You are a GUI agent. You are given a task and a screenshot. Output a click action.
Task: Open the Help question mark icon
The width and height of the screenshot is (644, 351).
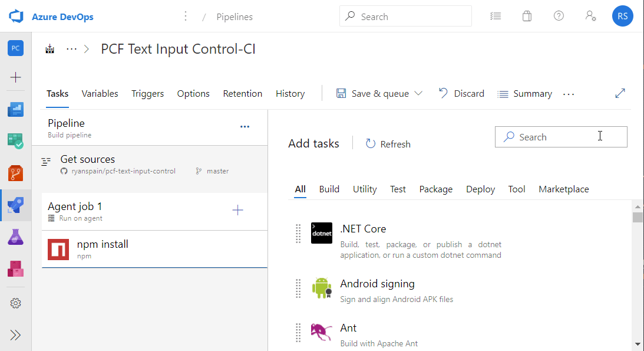pos(559,16)
